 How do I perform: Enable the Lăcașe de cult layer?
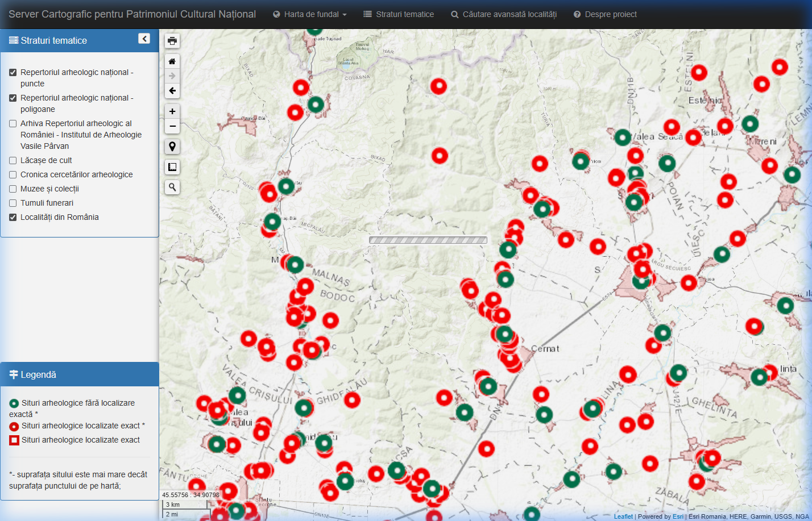coord(13,161)
